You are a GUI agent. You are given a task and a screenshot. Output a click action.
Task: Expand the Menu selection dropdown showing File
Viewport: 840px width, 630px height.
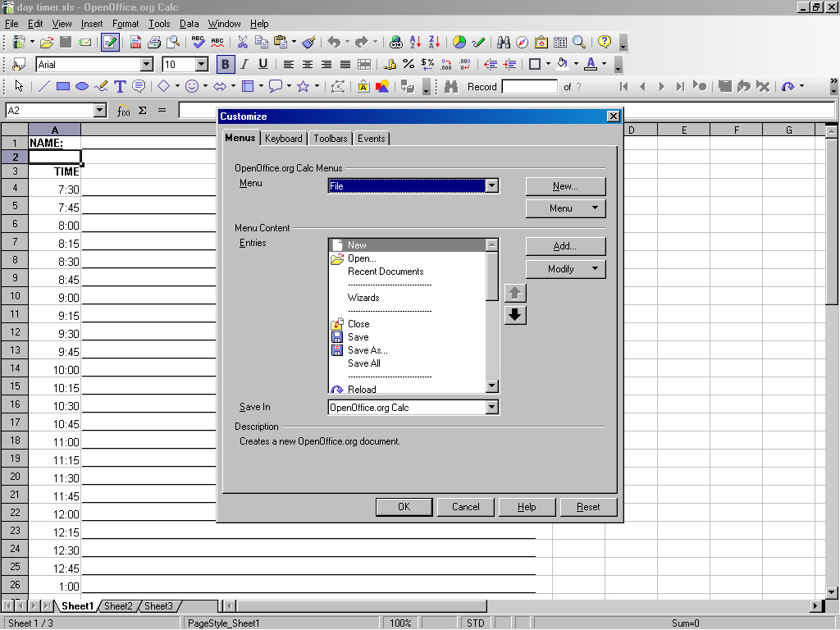click(491, 186)
